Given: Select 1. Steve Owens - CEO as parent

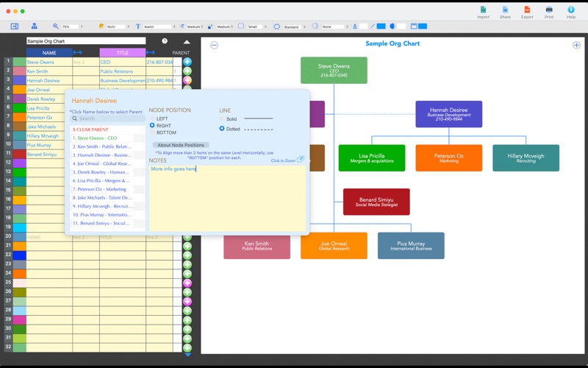Looking at the screenshot, I should point(95,138).
